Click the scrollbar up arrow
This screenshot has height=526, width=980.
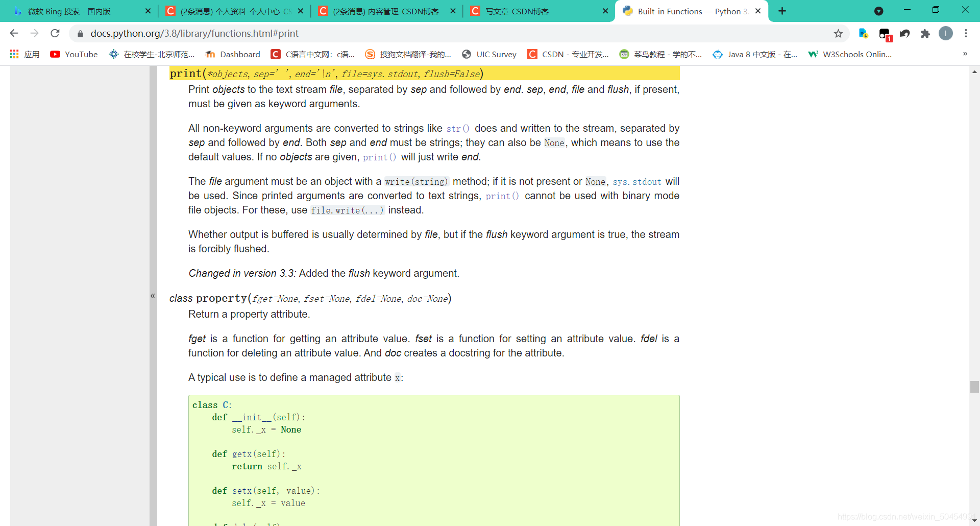pos(974,72)
